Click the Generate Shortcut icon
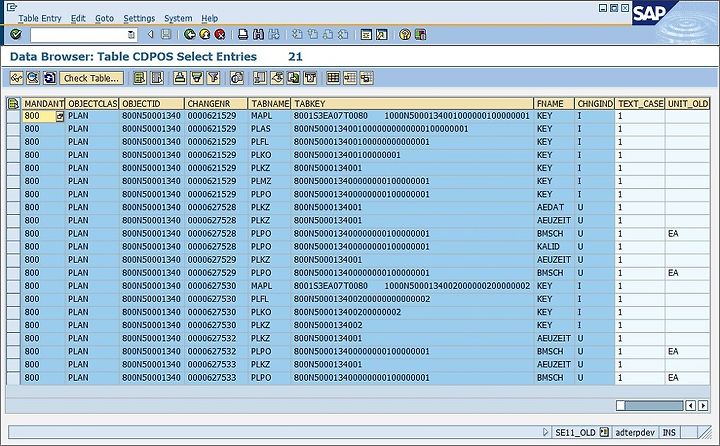 382,34
